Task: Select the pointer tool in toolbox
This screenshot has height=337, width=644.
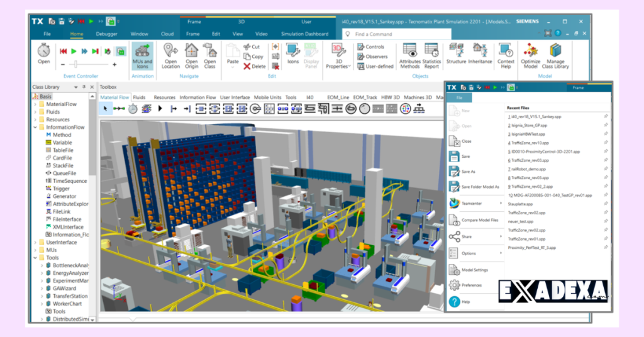Action: click(105, 109)
